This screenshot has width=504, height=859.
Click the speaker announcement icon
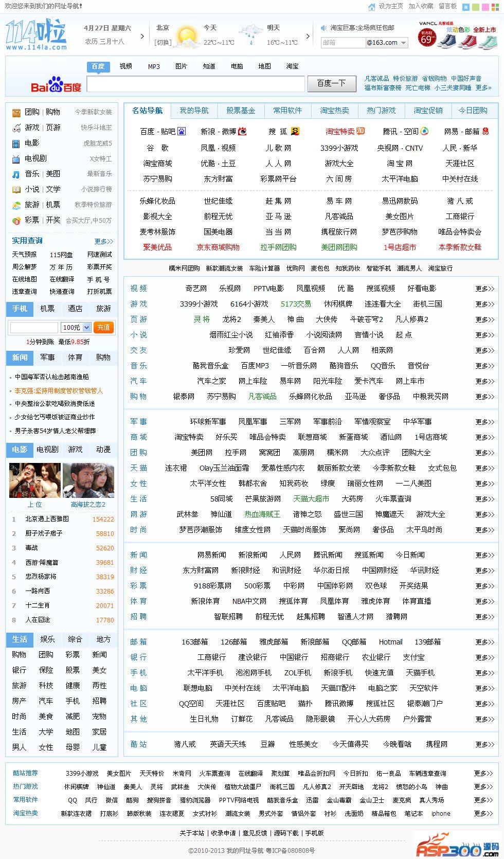click(x=323, y=28)
